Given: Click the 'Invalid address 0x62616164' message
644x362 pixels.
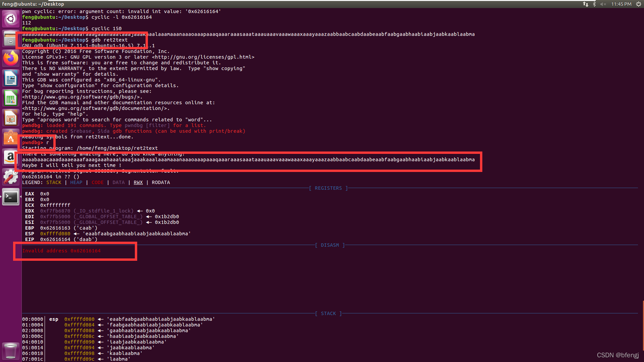Looking at the screenshot, I should [x=61, y=251].
